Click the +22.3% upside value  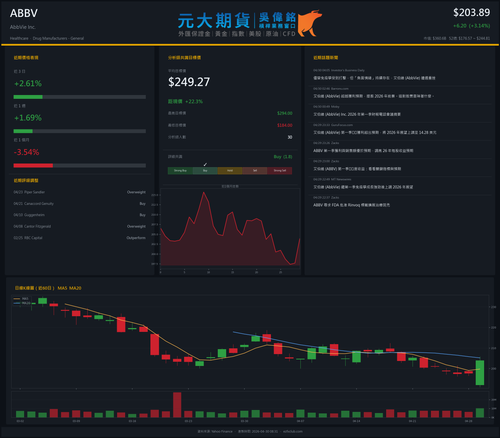pyautogui.click(x=194, y=101)
